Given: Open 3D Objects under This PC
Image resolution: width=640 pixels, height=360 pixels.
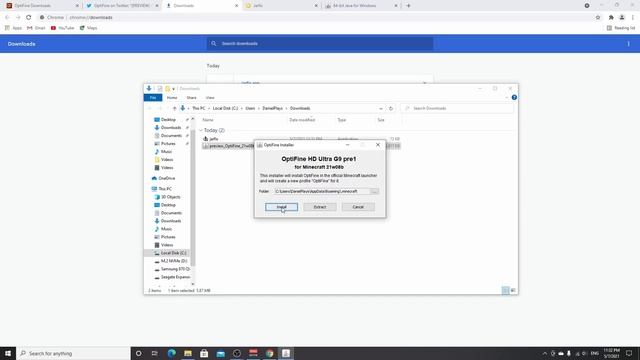Looking at the screenshot, I should (170, 197).
